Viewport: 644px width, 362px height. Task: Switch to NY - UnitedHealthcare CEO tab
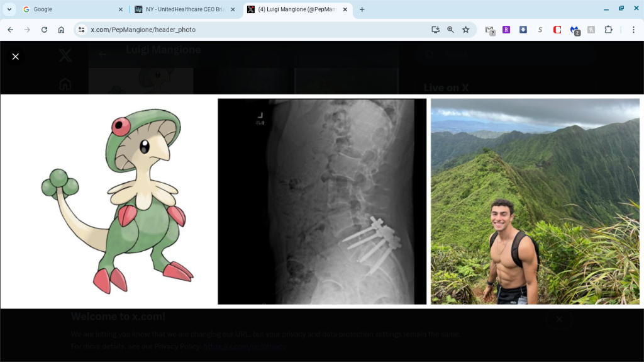[x=182, y=9]
